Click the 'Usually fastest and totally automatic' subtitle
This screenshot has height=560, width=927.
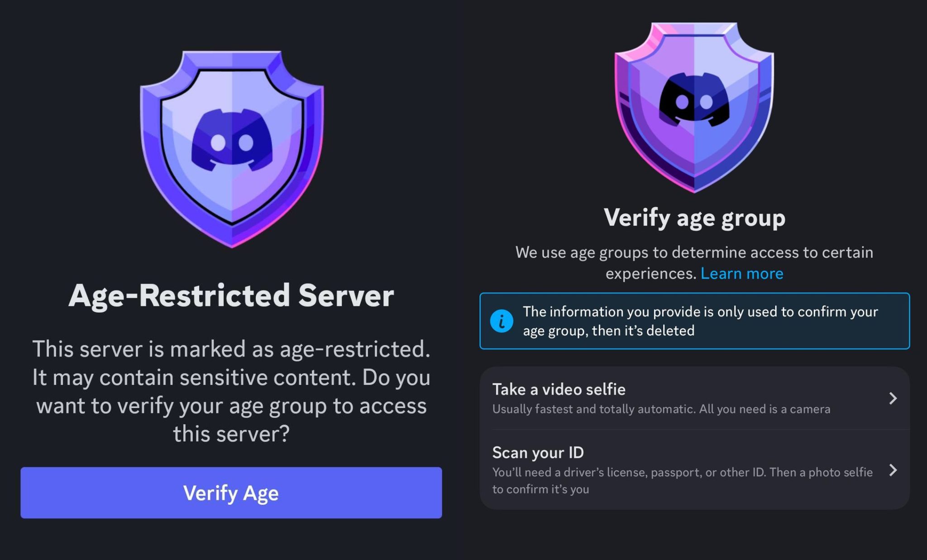point(661,409)
